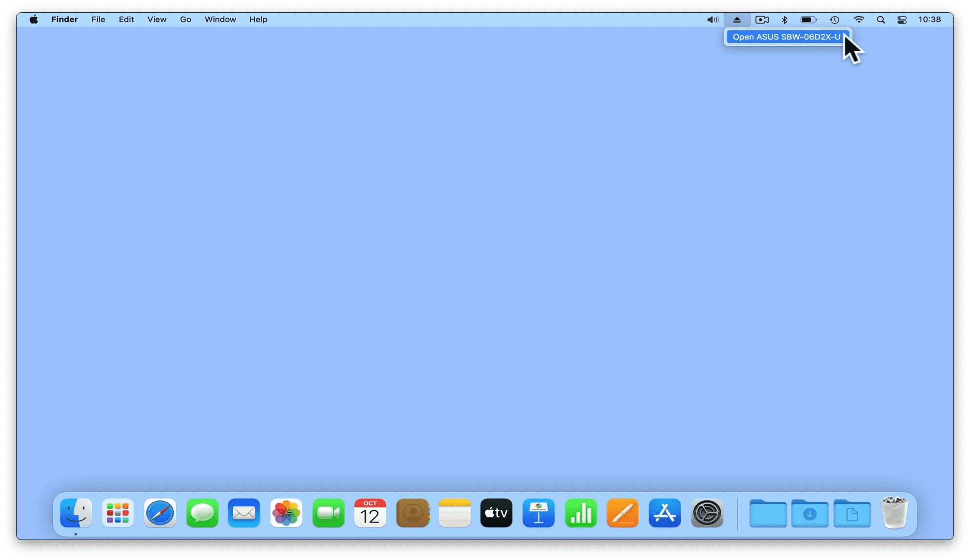Open Notes from the Dock
Image resolution: width=970 pixels, height=560 pixels.
click(x=455, y=513)
